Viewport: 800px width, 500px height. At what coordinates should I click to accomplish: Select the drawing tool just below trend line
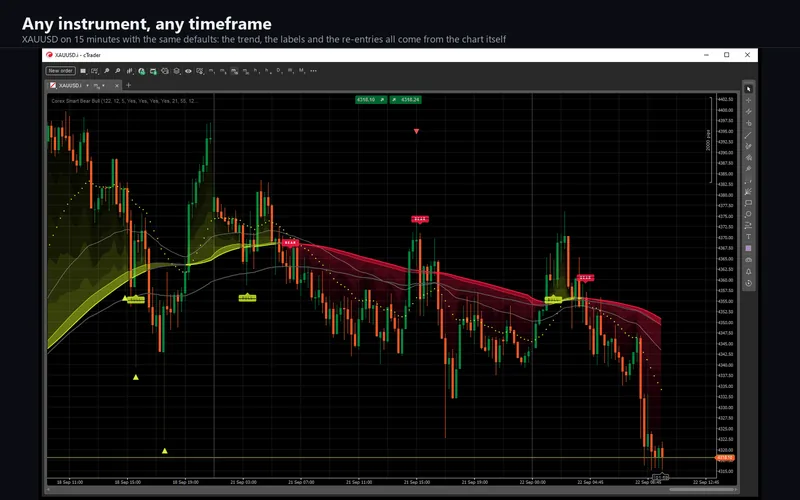748,146
